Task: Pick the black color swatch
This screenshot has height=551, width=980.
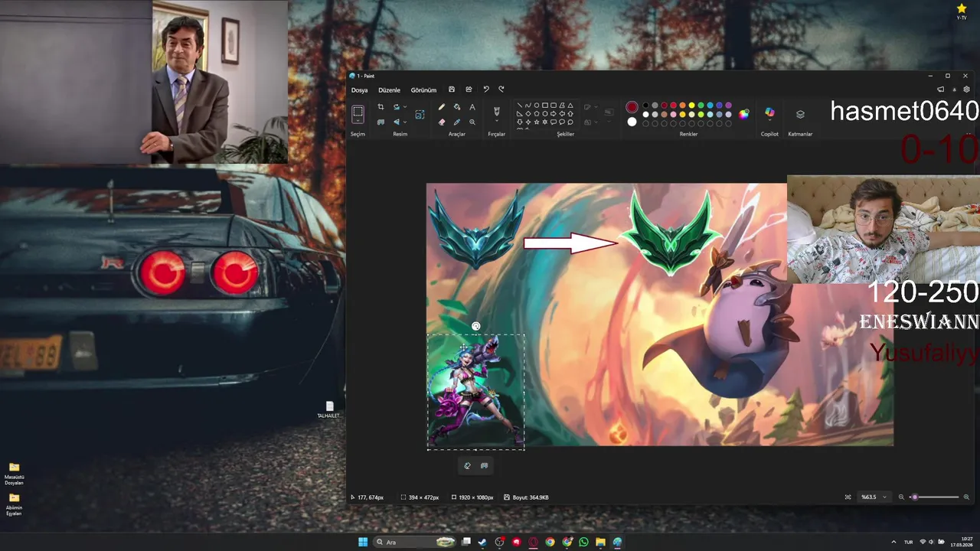Action: [645, 106]
